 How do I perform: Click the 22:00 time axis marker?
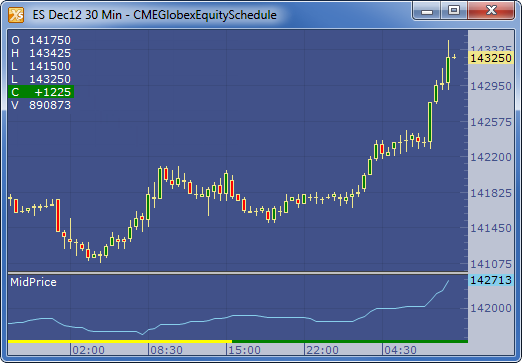(322, 350)
